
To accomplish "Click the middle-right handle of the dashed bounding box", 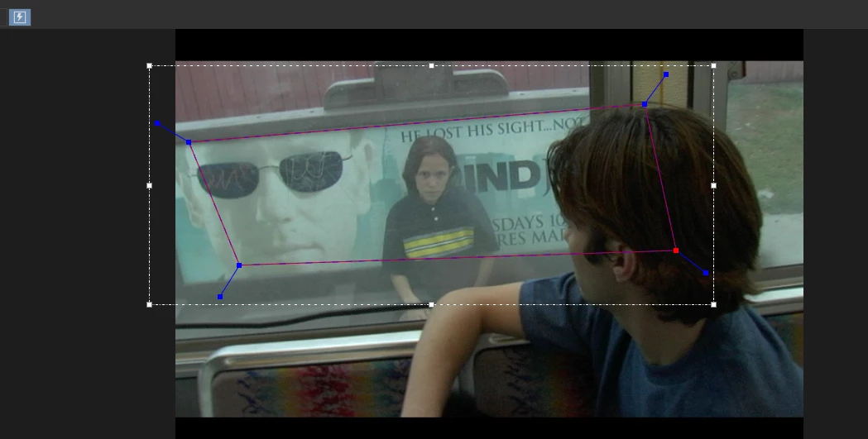I will click(713, 186).
